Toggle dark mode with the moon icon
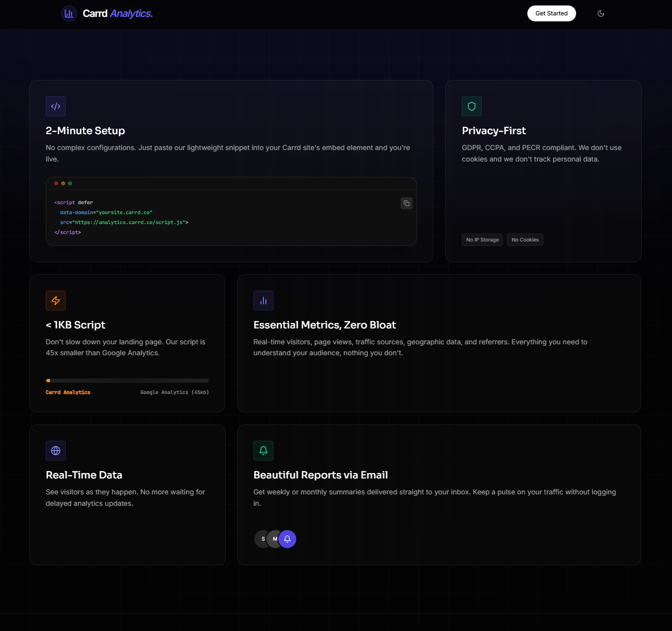 point(601,13)
